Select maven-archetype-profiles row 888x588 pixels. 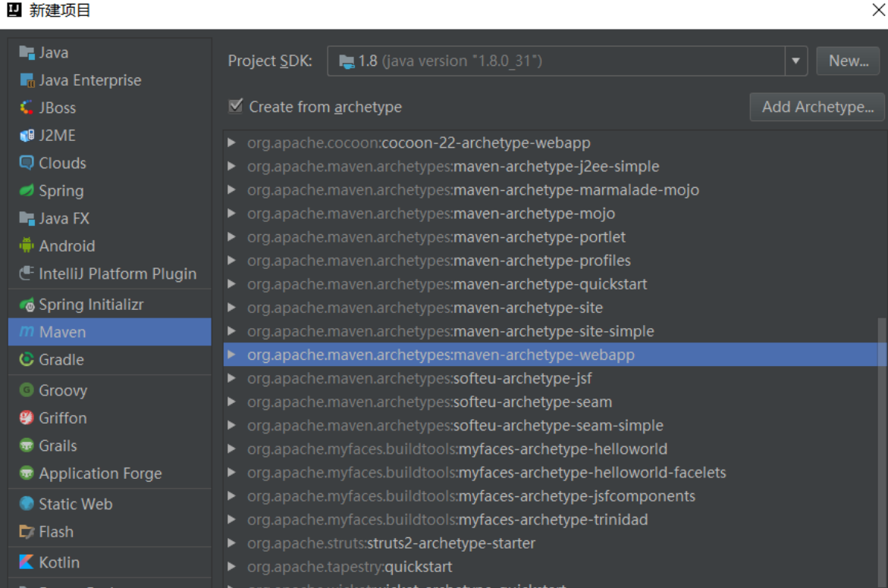tap(551, 261)
